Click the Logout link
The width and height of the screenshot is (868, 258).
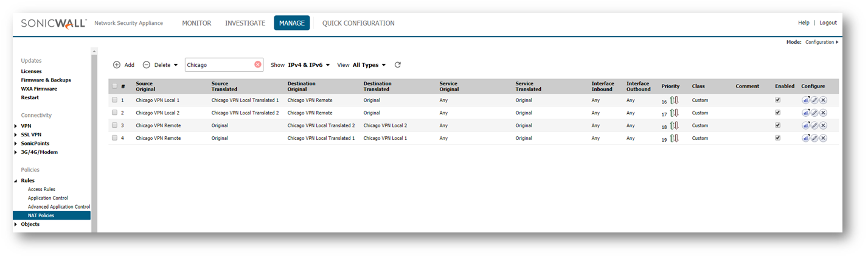click(828, 23)
